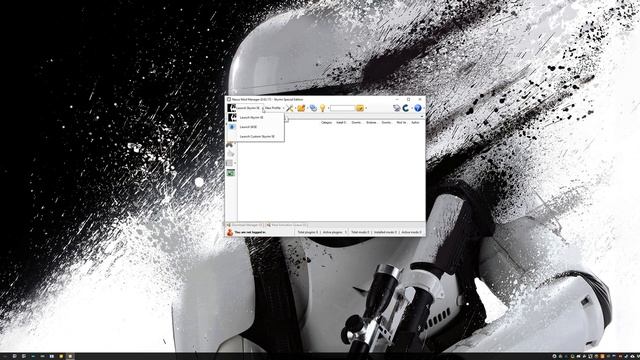Open the launch options dropdown arrow
Screen dimensions: 640x360
[x=263, y=108]
